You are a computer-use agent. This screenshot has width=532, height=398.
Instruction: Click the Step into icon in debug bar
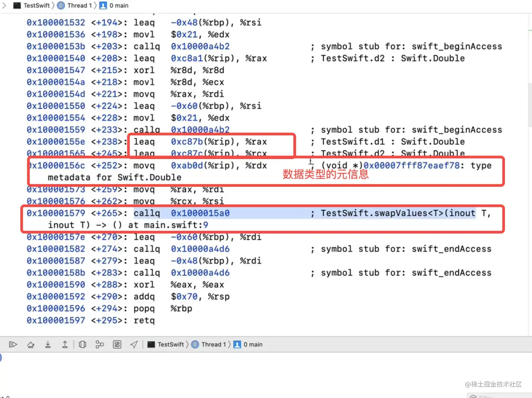(x=48, y=344)
